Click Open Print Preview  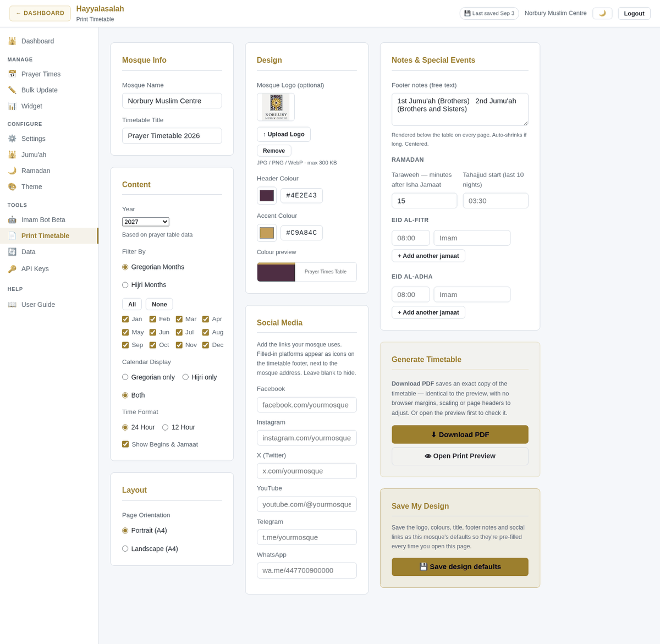[460, 456]
